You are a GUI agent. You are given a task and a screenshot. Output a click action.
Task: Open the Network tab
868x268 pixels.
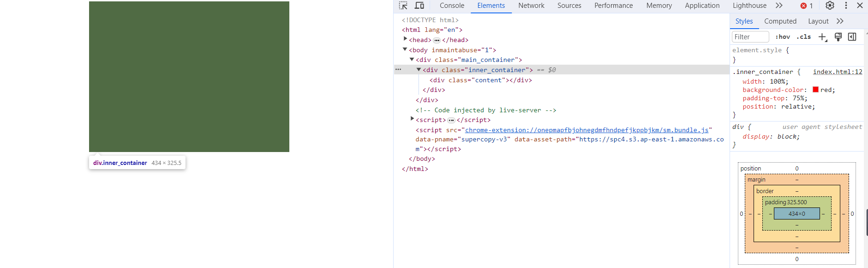point(531,6)
